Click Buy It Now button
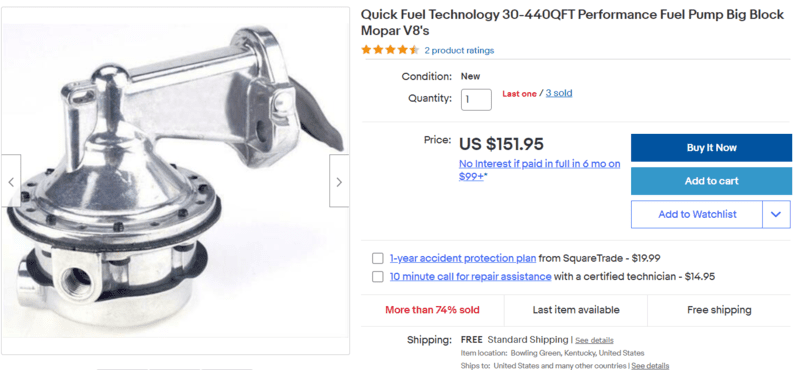Screen dimensions: 800x370 coord(711,147)
